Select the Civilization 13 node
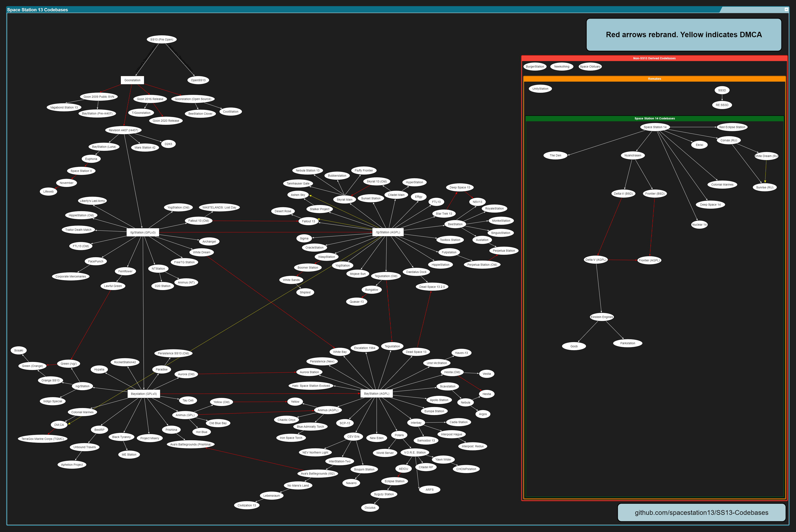This screenshot has width=796, height=532. (247, 505)
